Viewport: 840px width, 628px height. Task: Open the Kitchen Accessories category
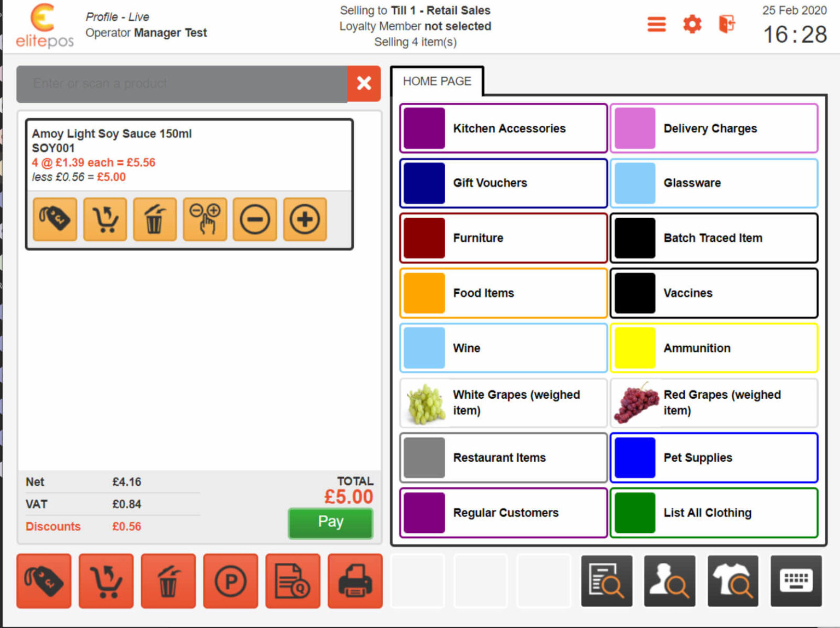tap(503, 129)
